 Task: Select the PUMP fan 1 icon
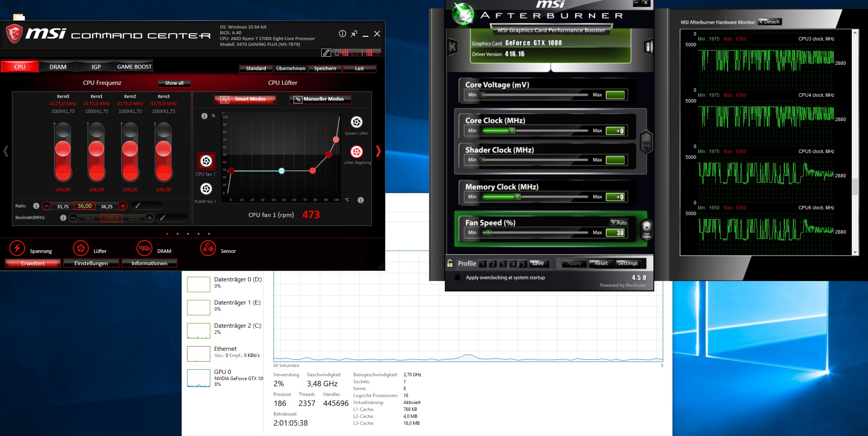(x=206, y=189)
